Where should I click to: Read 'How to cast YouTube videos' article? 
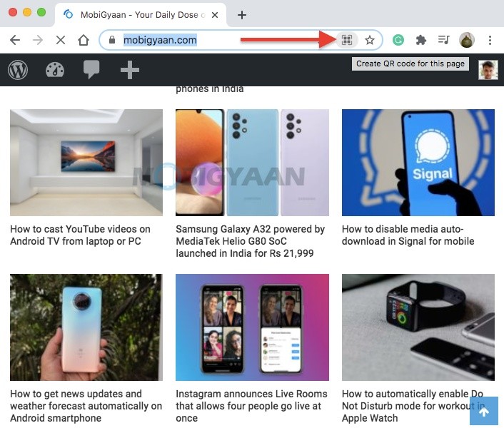click(81, 235)
